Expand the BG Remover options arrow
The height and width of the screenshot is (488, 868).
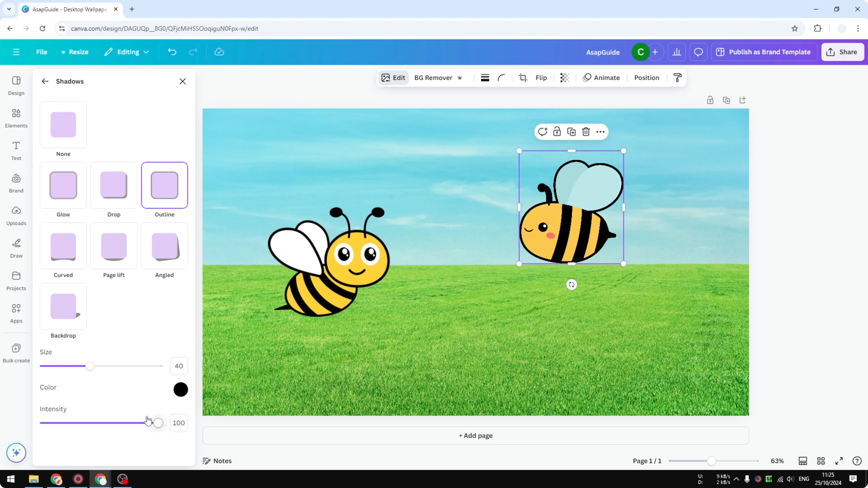click(460, 78)
